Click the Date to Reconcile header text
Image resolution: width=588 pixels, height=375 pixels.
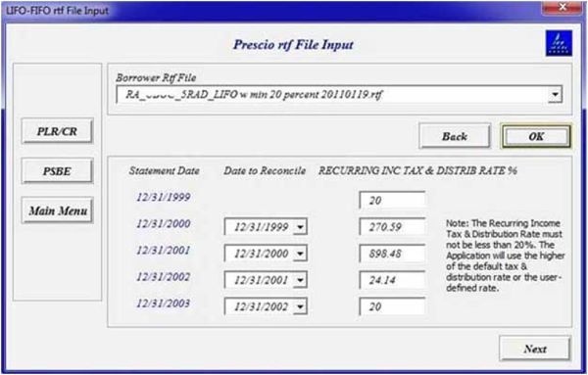(265, 170)
